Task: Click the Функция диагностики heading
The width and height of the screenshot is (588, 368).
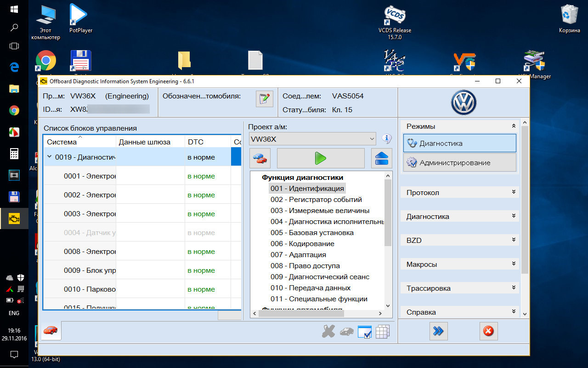Action: (302, 177)
